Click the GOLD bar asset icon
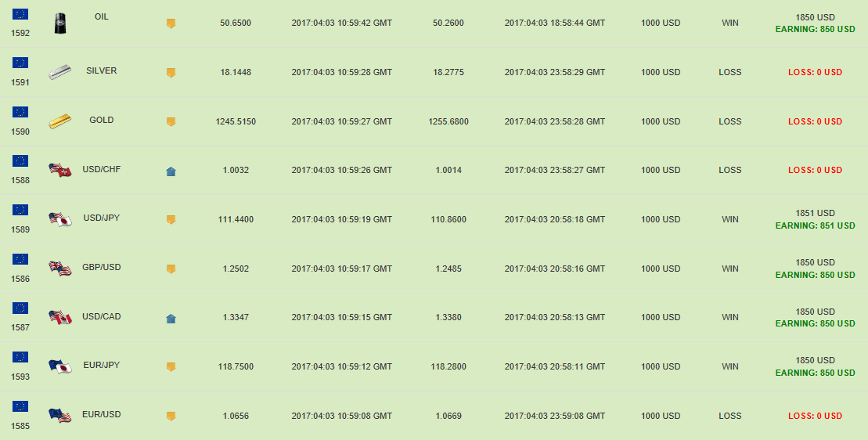 [x=60, y=121]
